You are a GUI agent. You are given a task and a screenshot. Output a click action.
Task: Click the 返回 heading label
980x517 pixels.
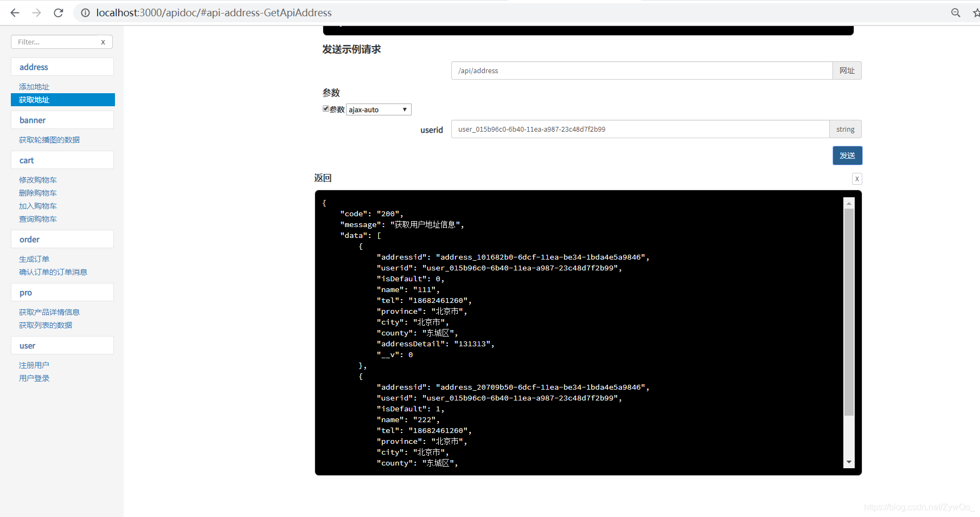pos(323,178)
